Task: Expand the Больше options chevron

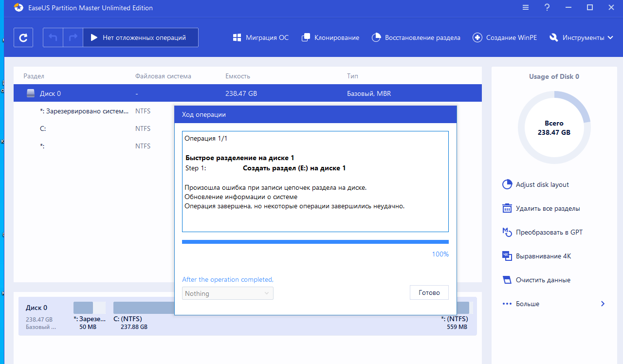Action: [x=603, y=304]
